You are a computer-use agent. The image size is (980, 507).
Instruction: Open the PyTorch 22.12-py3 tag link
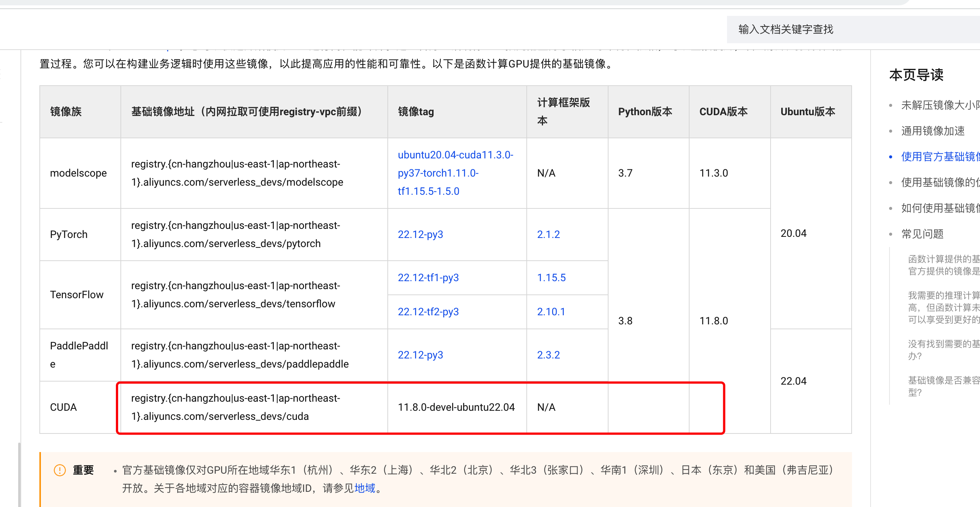pos(420,235)
